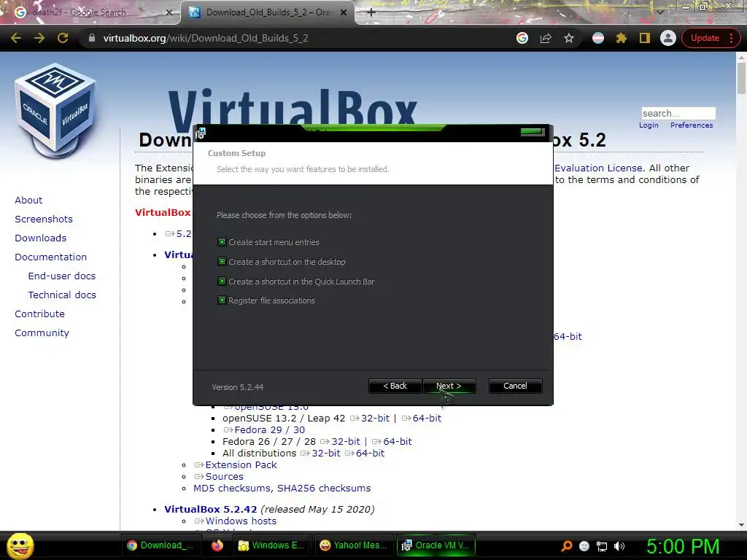
Task: Open End-user docs in the sidebar
Action: coord(62,276)
